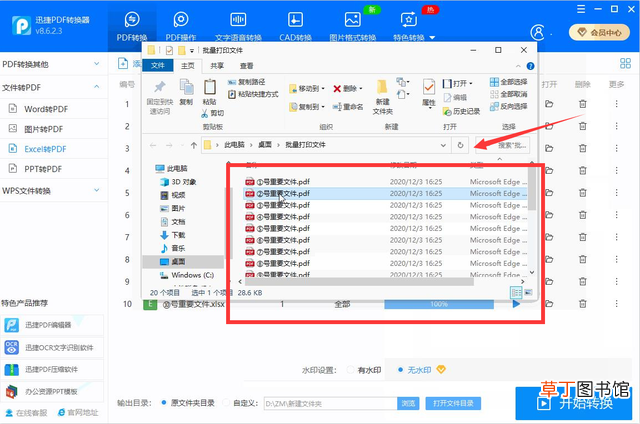This screenshot has width=640, height=424.
Task: Click 全部选择 in the ribbon
Action: point(509,82)
